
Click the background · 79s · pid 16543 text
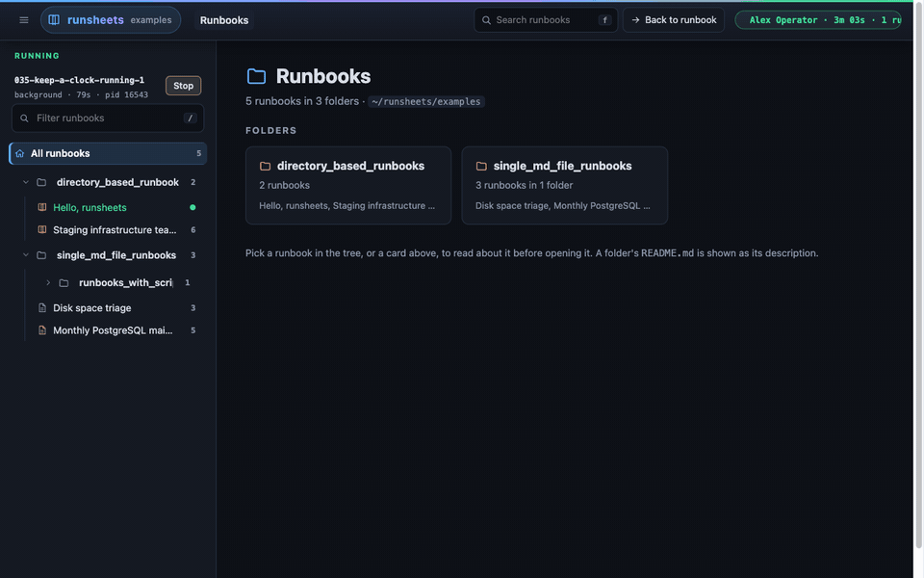coord(81,95)
